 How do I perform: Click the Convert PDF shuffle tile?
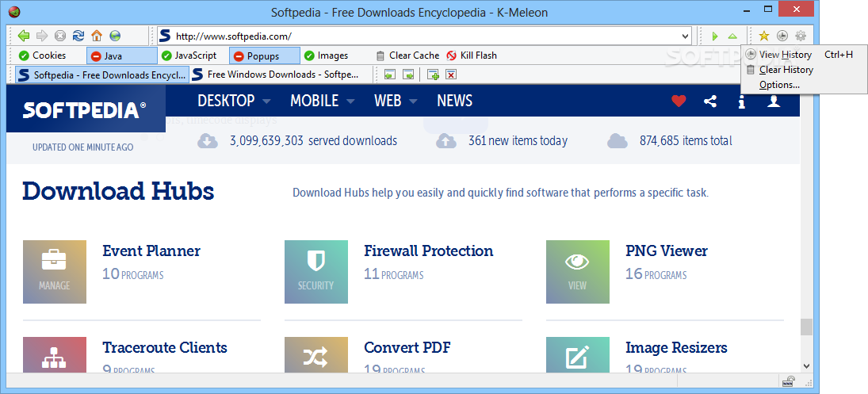tap(316, 354)
